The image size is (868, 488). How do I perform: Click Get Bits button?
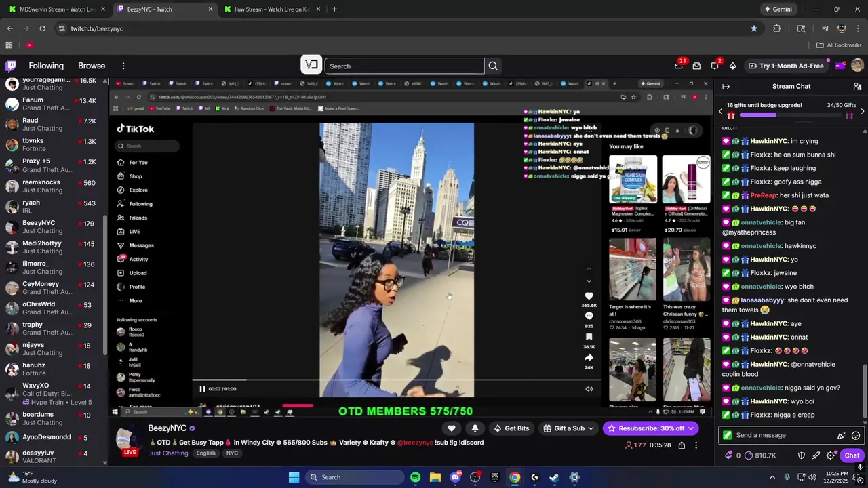click(512, 428)
